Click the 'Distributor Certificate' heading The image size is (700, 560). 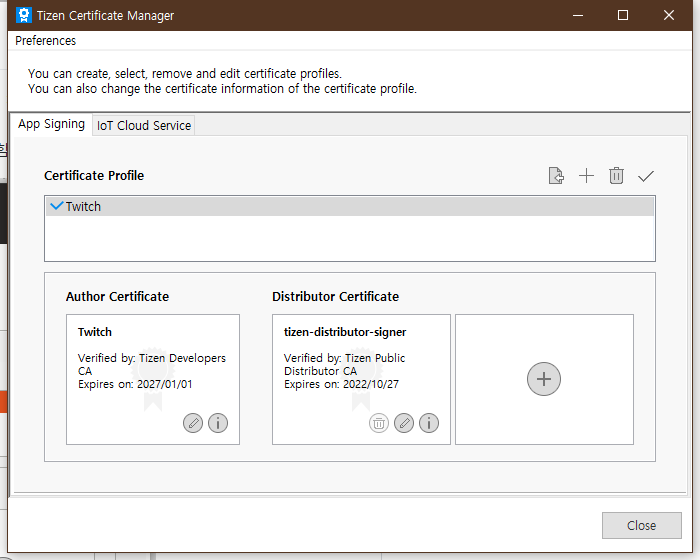coord(335,297)
